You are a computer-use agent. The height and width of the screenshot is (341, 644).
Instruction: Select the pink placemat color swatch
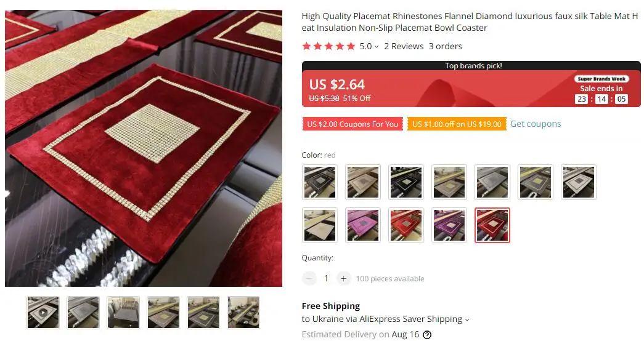pos(362,225)
